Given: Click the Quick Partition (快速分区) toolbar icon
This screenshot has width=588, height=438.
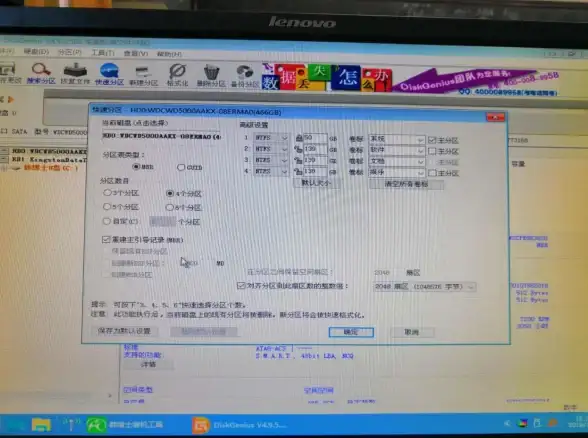Looking at the screenshot, I should coord(109,74).
